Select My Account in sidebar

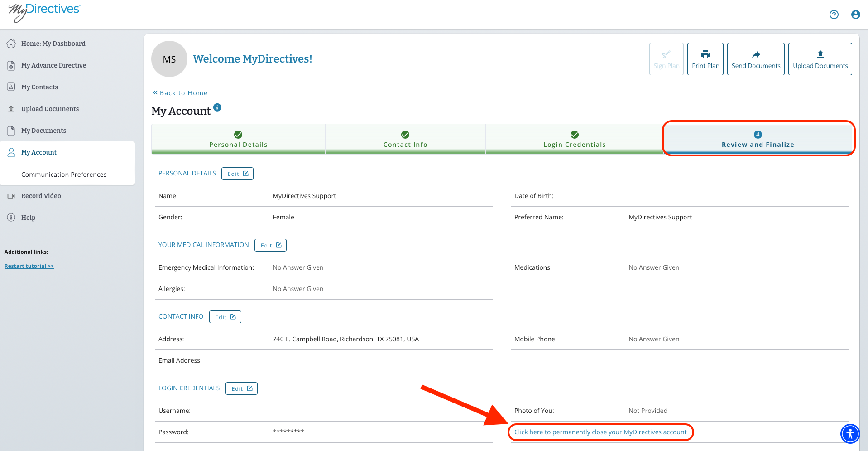click(x=39, y=152)
